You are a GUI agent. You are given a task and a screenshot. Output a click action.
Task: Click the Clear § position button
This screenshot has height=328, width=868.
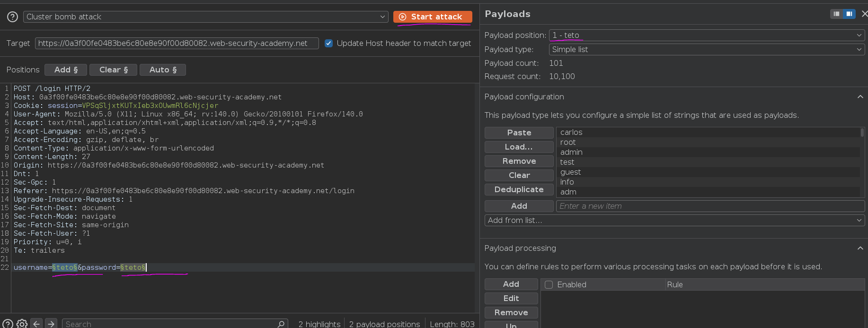[114, 70]
